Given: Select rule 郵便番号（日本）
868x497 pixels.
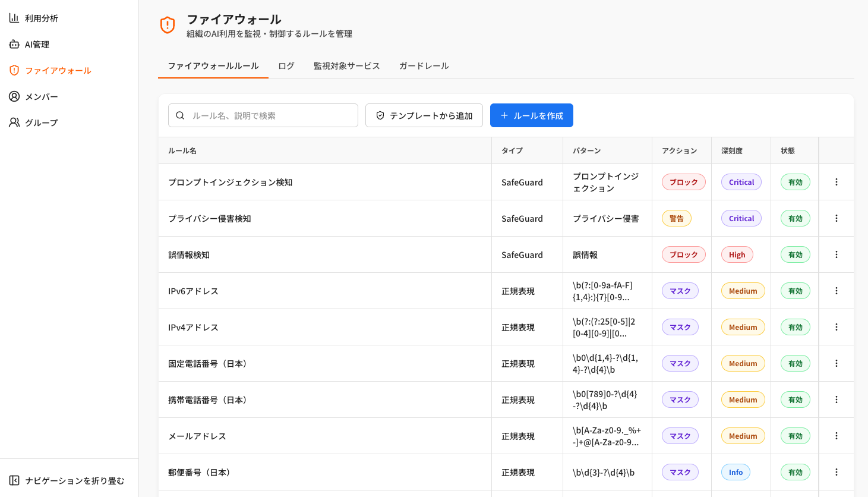Looking at the screenshot, I should tap(199, 473).
